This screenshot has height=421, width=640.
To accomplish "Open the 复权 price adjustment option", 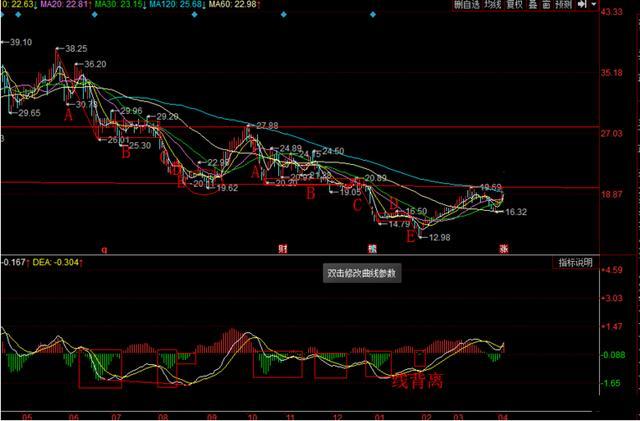I will point(514,5).
